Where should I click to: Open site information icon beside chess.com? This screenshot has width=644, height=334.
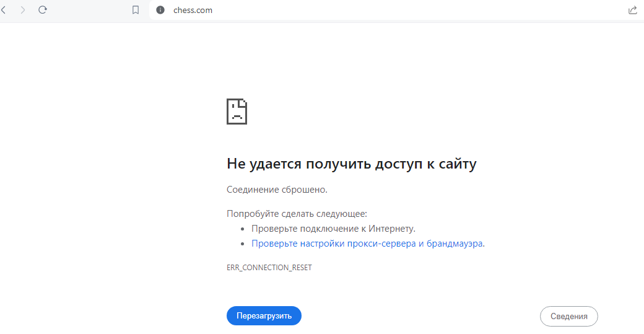point(160,10)
